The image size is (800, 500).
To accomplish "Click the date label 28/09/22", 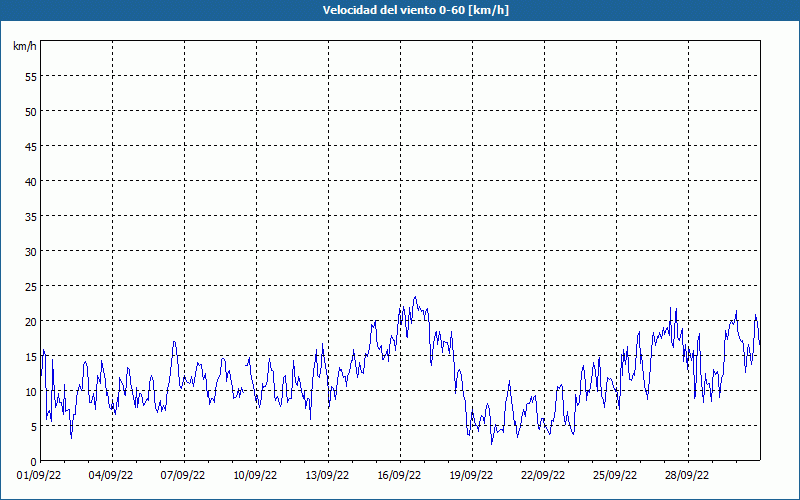I will [x=687, y=476].
